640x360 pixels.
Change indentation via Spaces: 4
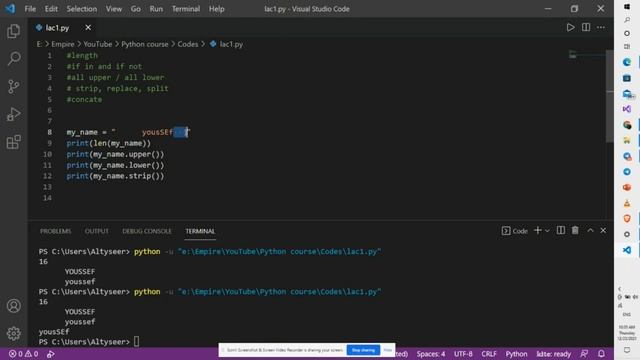[431, 354]
